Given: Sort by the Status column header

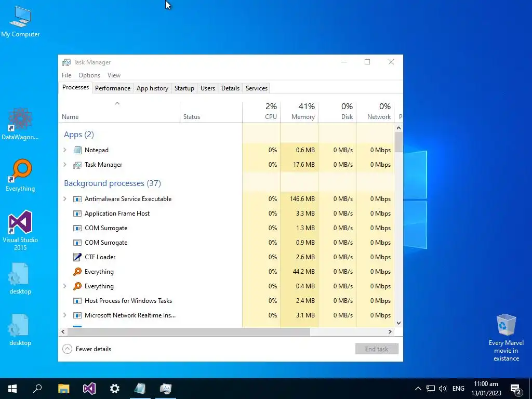Looking at the screenshot, I should (x=211, y=112).
